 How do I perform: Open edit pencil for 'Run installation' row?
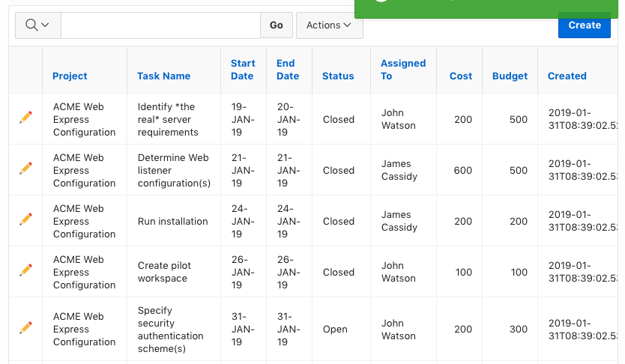(25, 219)
